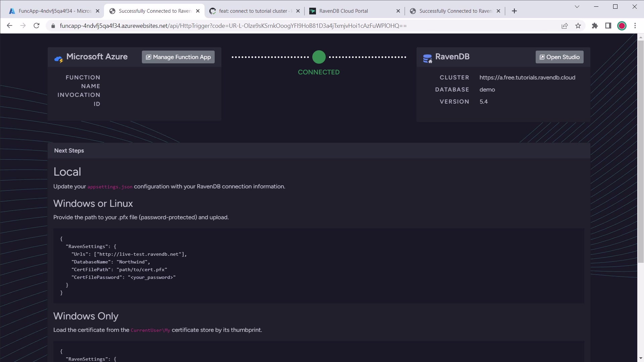Open a new browser tab
The height and width of the screenshot is (362, 644).
[514, 11]
